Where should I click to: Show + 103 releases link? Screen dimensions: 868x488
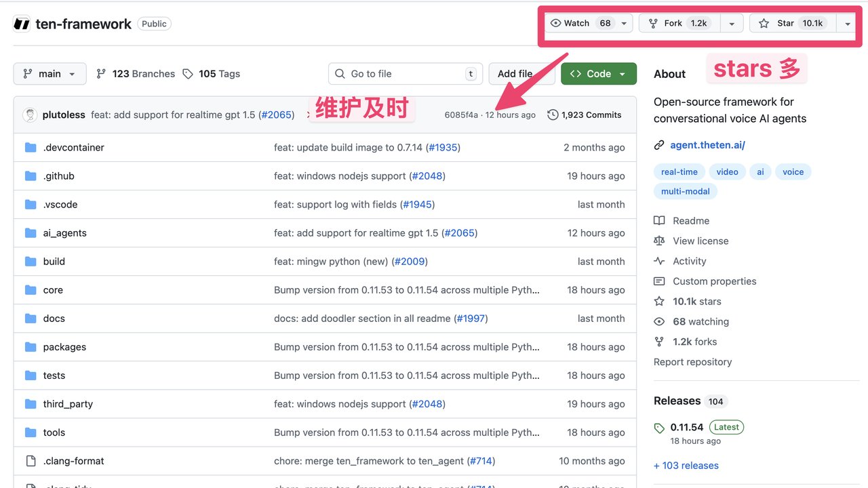(686, 465)
